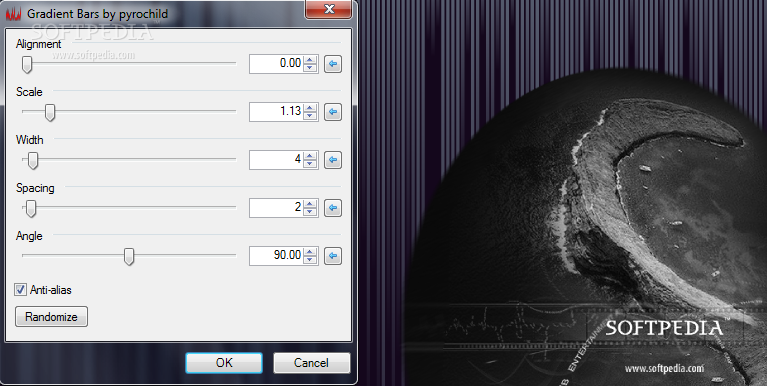Increase Spacing value with up spinner arrow
This screenshot has height=386, width=767.
310,204
